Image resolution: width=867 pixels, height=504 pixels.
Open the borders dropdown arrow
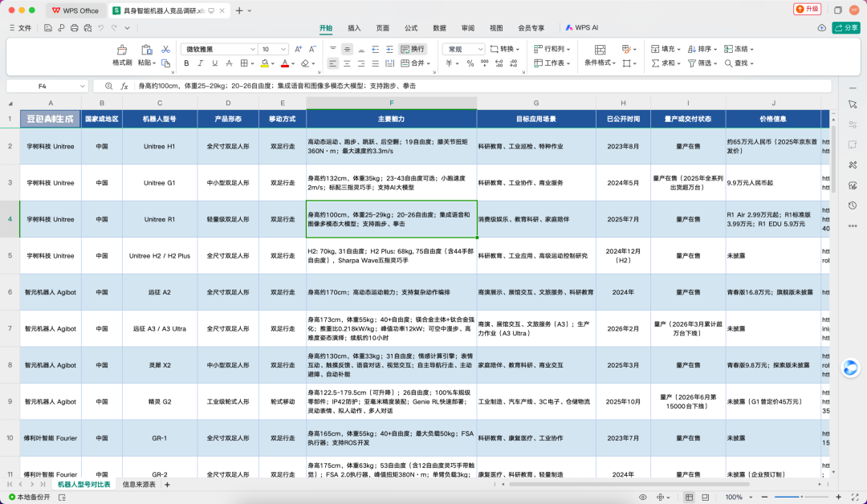[x=252, y=63]
